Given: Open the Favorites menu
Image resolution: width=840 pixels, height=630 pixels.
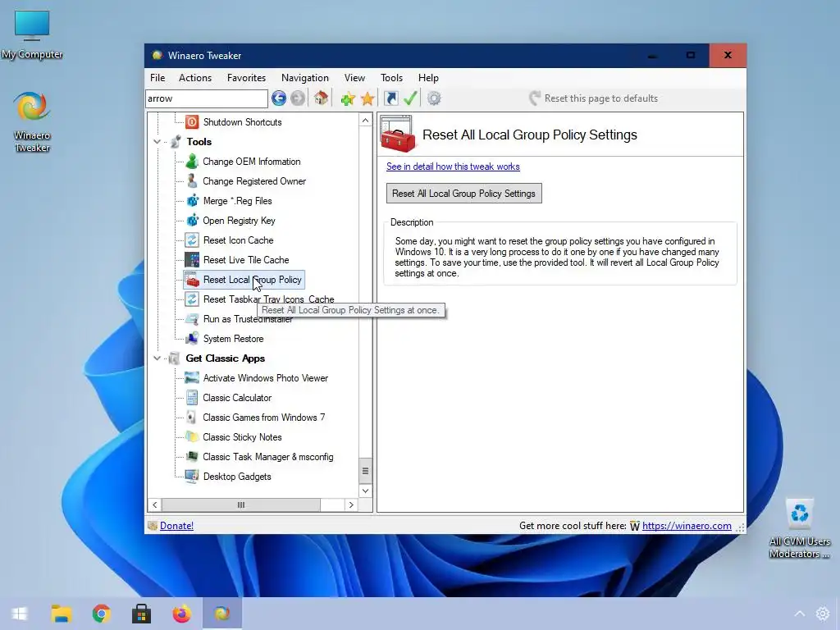Looking at the screenshot, I should click(x=246, y=78).
